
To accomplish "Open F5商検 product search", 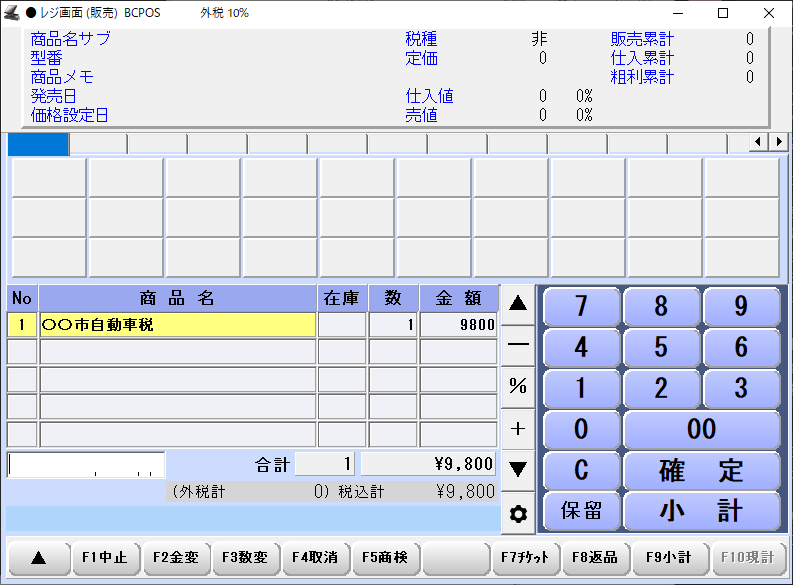I will pos(386,558).
